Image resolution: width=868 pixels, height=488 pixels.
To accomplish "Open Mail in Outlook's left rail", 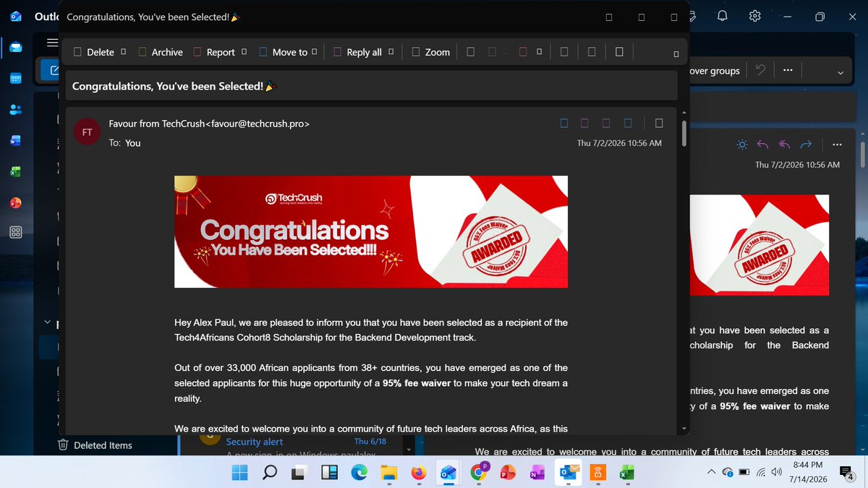I will click(16, 48).
